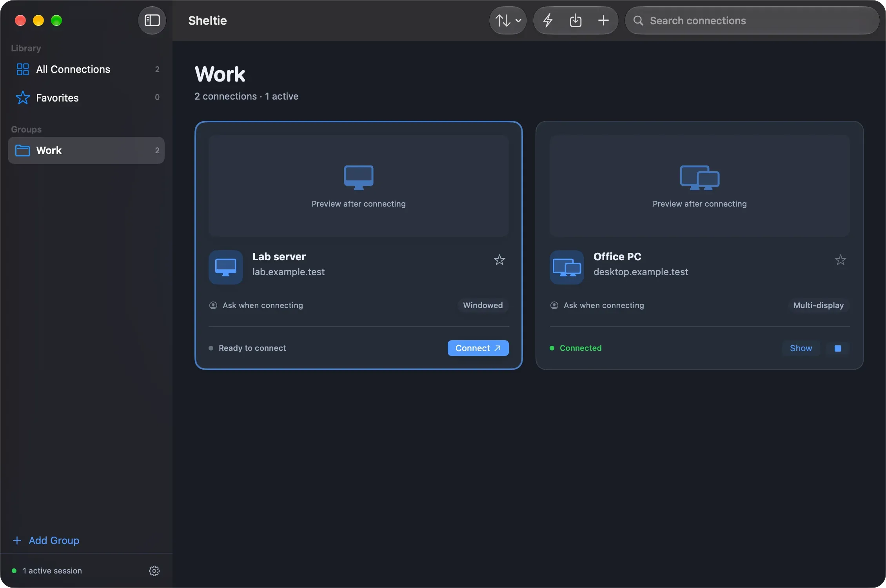Click the Windowed badge on Lab server

tap(483, 305)
